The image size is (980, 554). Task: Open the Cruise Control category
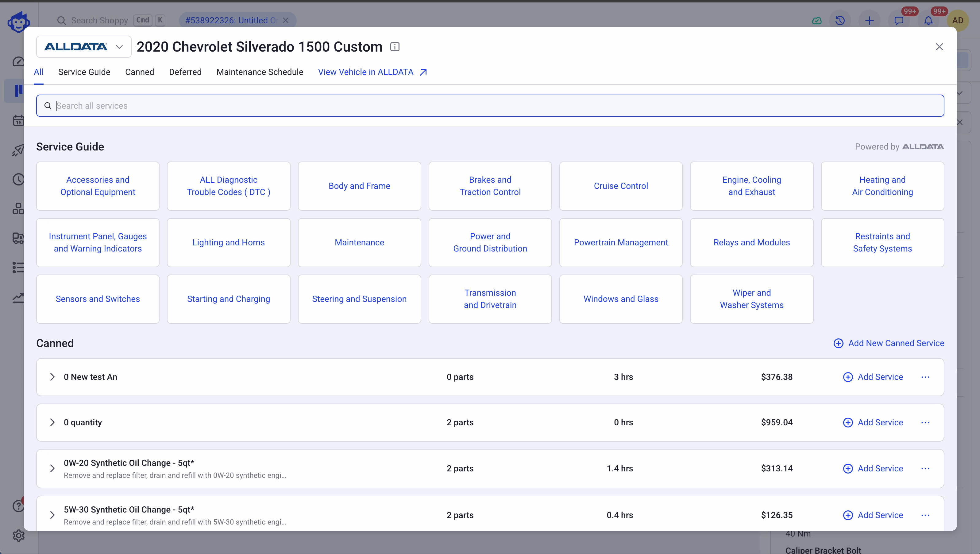(x=621, y=186)
